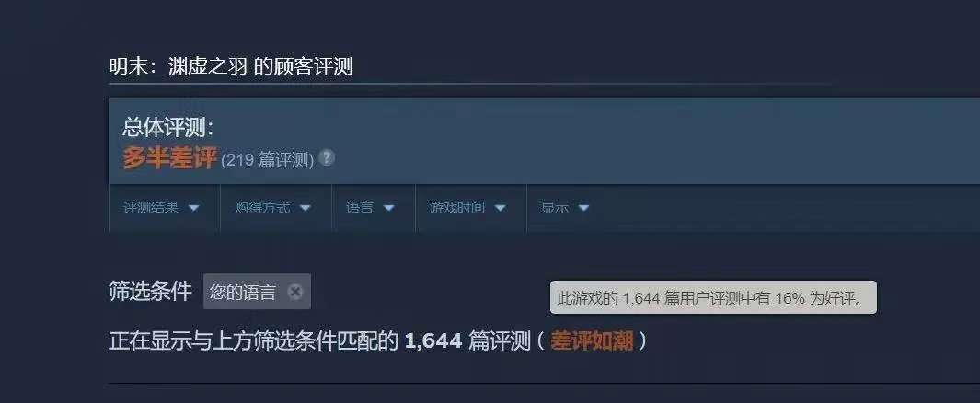Open the 游戏时间 filter menu
Viewport: 980px width, 403px height.
[470, 208]
